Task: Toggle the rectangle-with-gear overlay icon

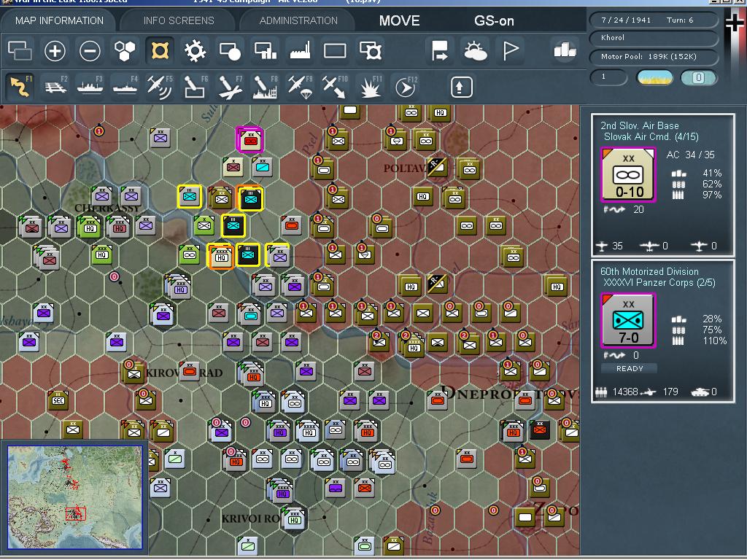Action: point(371,50)
